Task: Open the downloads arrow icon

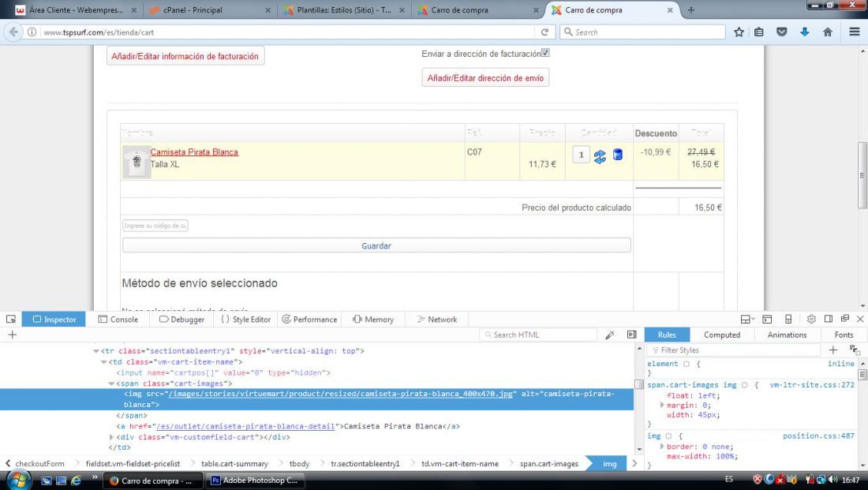Action: point(805,32)
